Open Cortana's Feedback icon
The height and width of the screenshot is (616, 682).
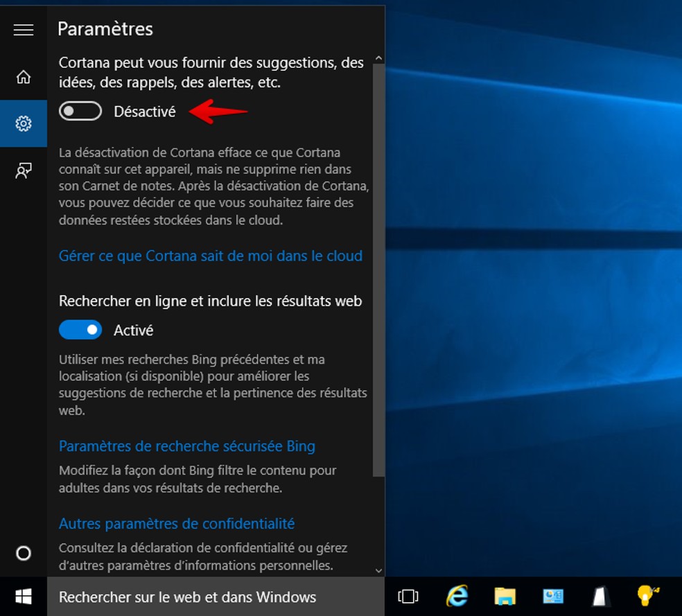coord(24,170)
